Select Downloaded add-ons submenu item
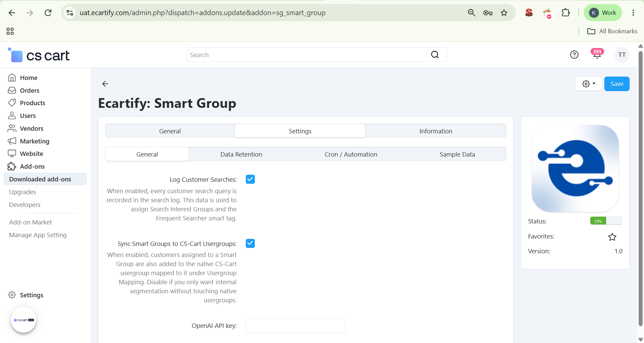Screen dimensions: 644x343 [45, 179]
